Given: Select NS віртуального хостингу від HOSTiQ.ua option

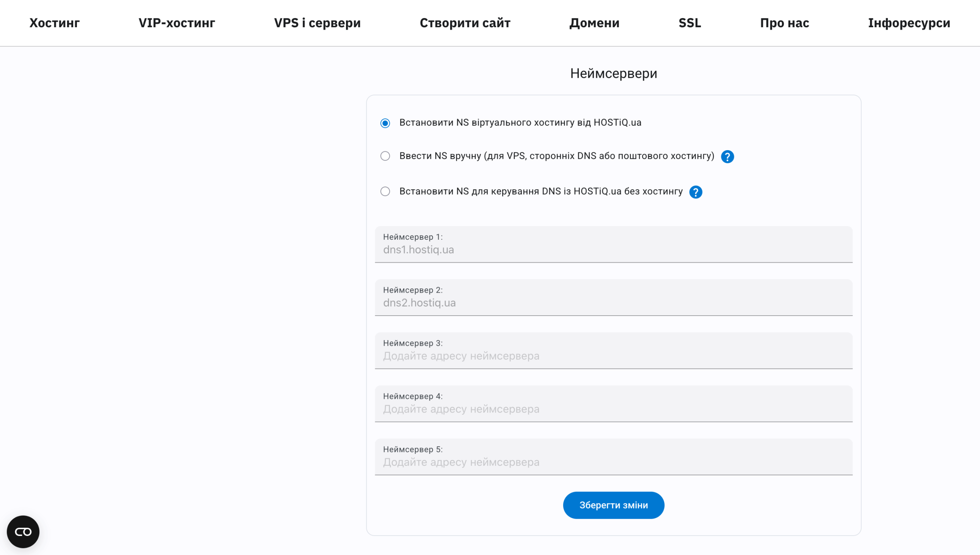Looking at the screenshot, I should point(385,123).
